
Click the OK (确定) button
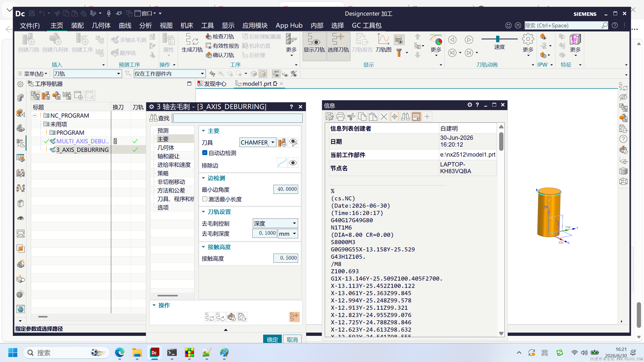pos(272,340)
